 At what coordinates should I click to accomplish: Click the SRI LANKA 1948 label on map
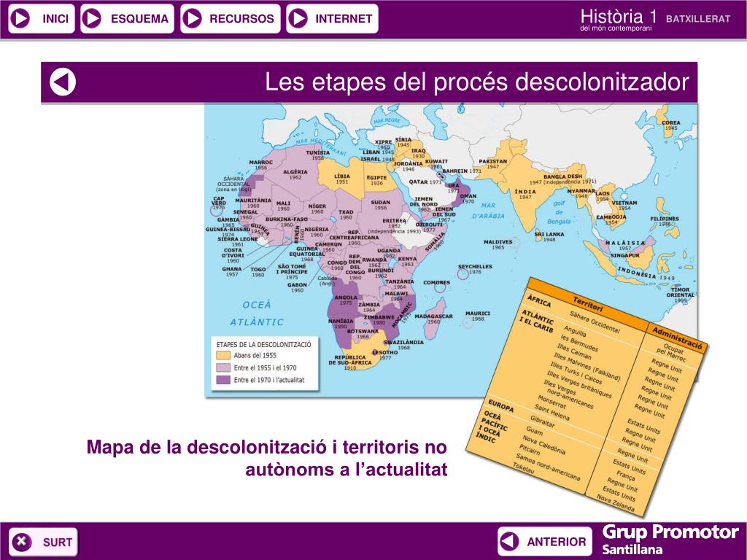pyautogui.click(x=549, y=237)
